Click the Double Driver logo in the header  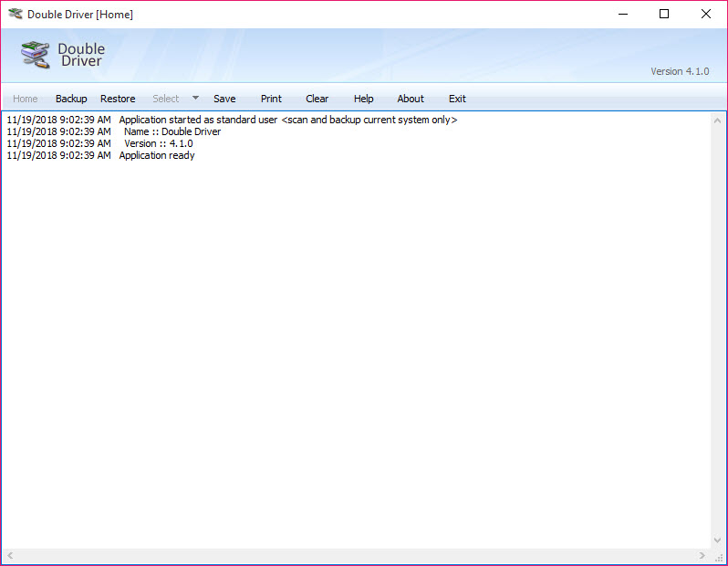pos(63,55)
